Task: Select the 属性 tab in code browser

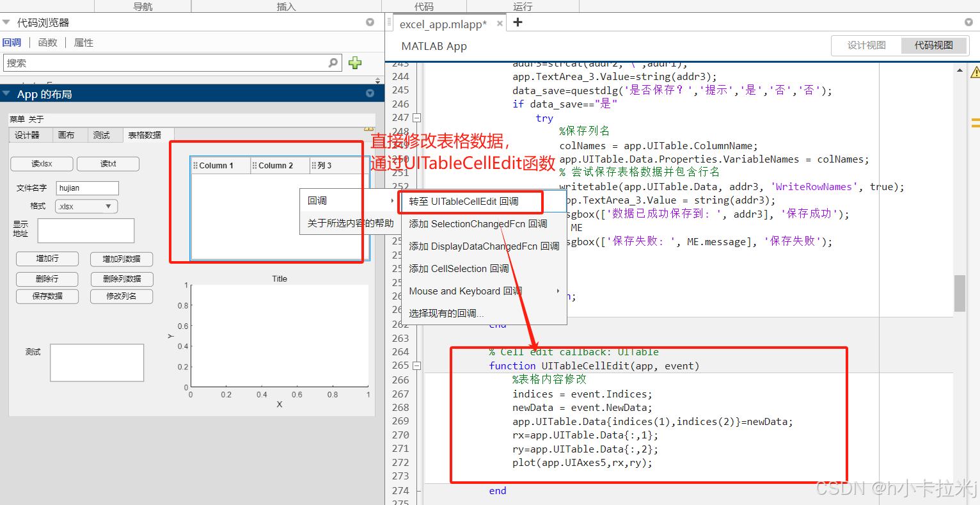Action: point(84,42)
